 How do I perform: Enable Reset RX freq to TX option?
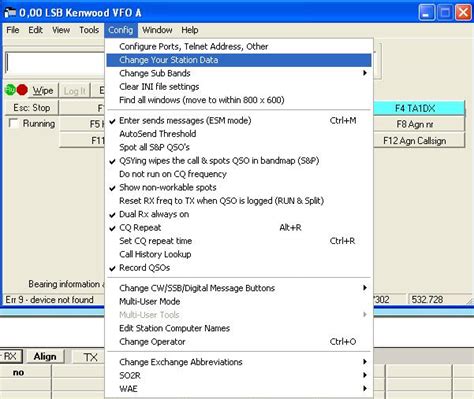(239, 201)
